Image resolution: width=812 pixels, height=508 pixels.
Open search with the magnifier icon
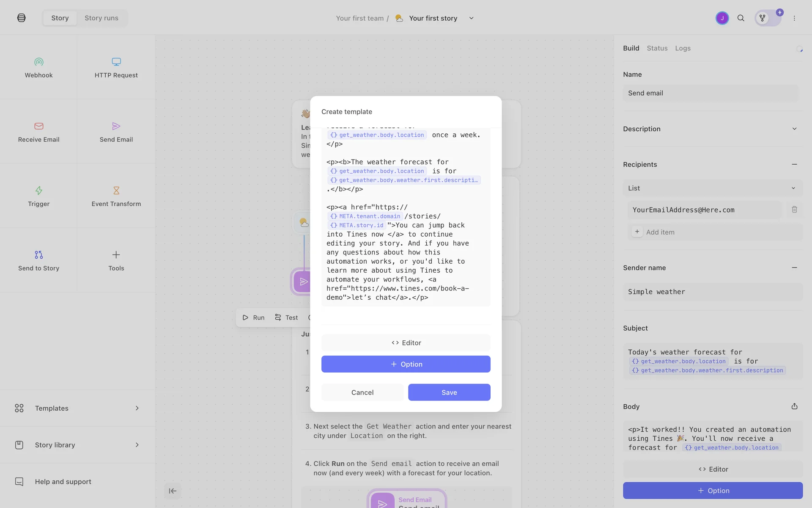pyautogui.click(x=741, y=18)
